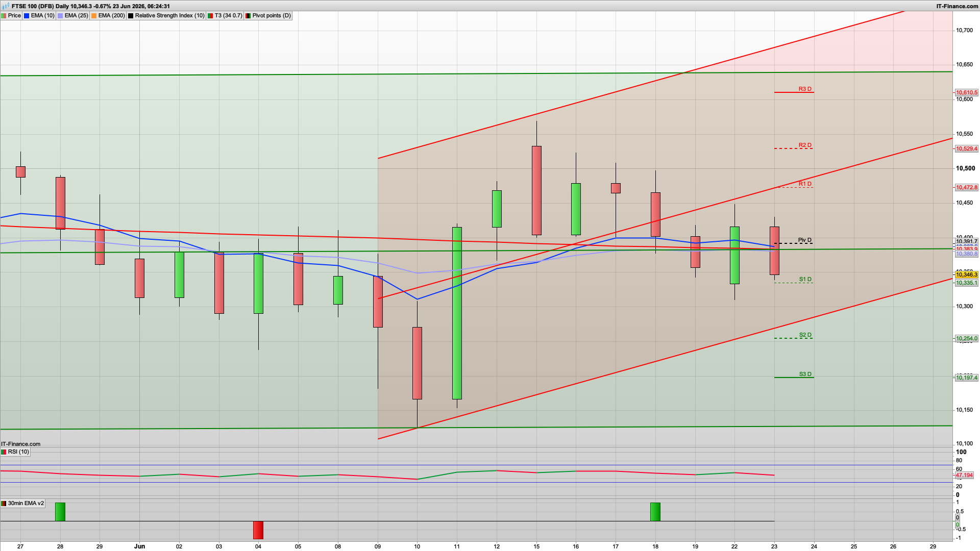Image resolution: width=980 pixels, height=551 pixels.
Task: Click the 30min EMA v2 panel label
Action: click(x=22, y=504)
